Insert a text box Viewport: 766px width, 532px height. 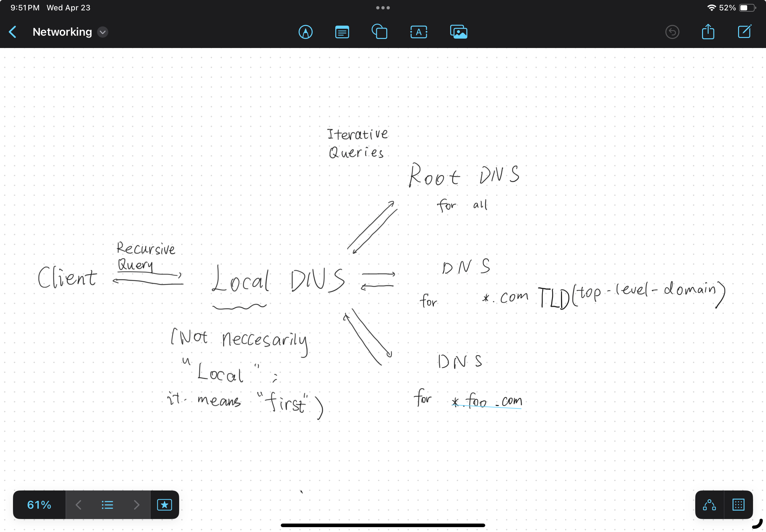click(418, 32)
